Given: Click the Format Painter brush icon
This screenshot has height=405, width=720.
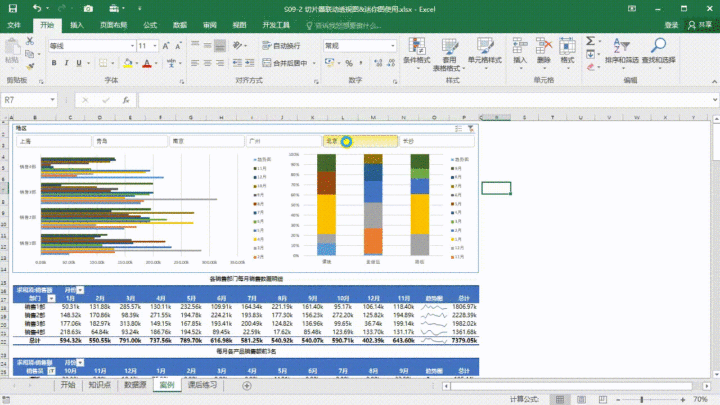Looking at the screenshot, I should [30, 67].
